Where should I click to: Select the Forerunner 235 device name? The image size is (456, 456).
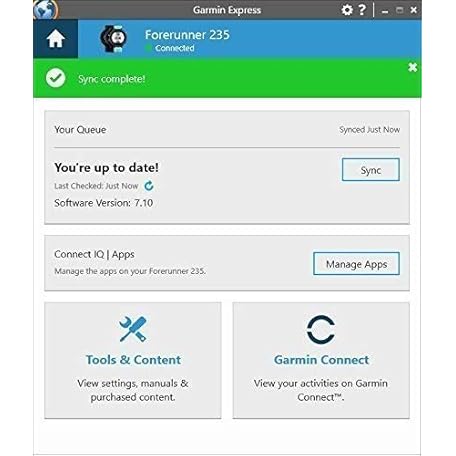[x=187, y=35]
